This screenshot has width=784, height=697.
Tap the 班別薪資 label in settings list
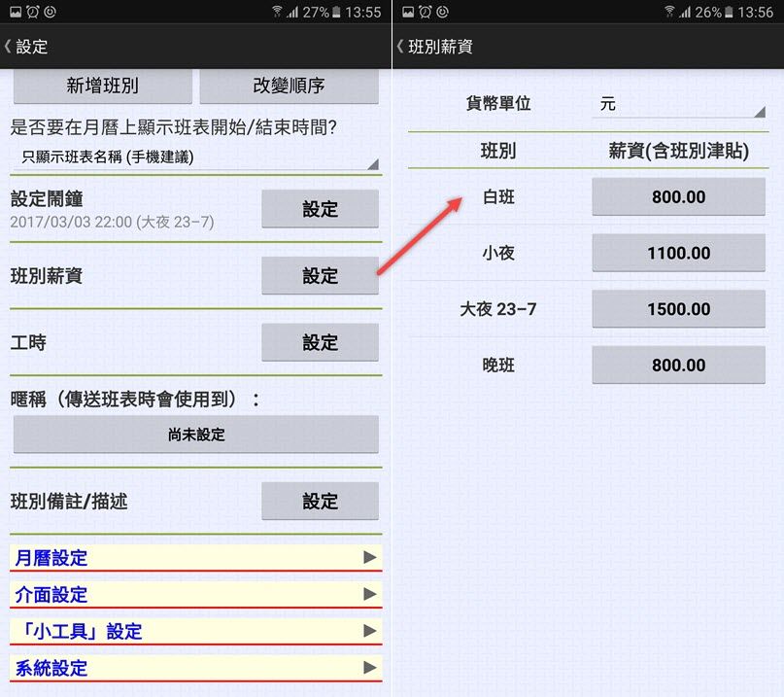(x=47, y=276)
